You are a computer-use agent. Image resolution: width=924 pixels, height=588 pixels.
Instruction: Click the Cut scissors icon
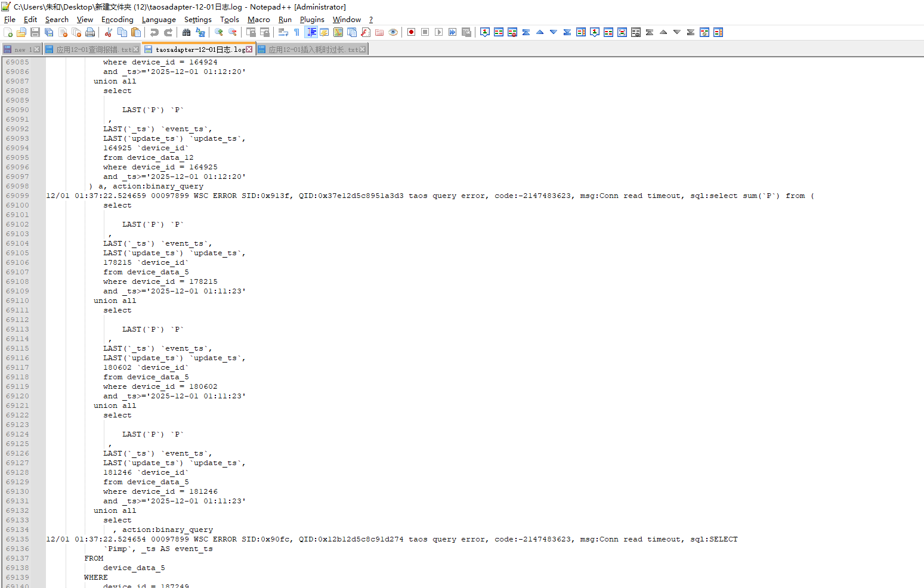[x=109, y=32]
